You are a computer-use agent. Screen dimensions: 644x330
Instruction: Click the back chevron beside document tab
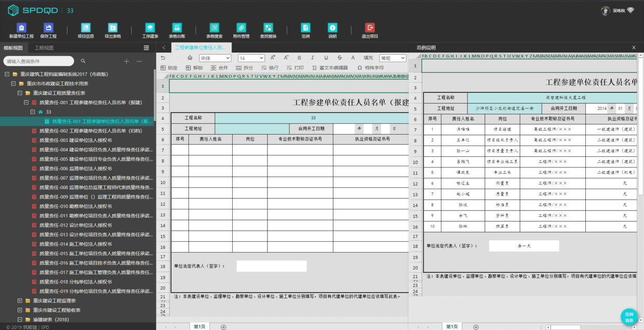coord(164,48)
